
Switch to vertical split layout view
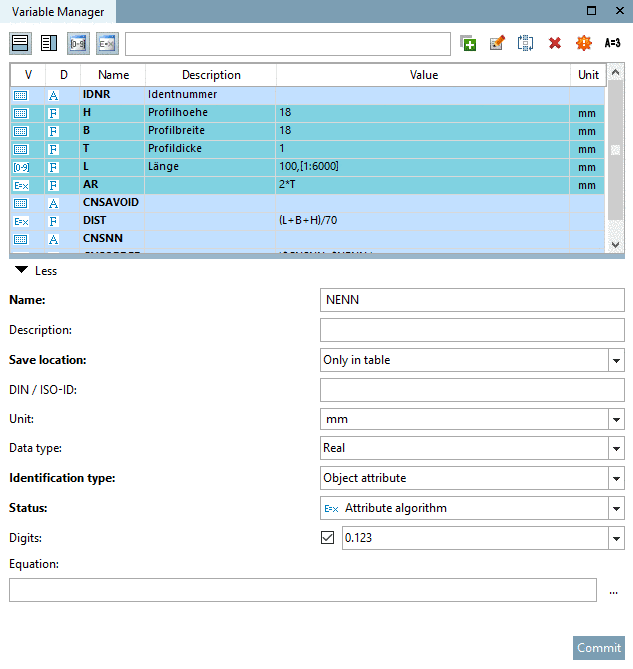tap(49, 43)
